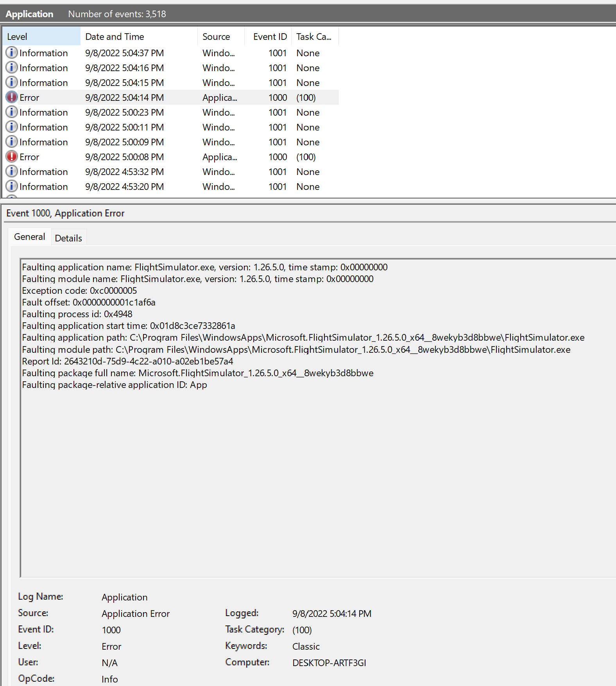The image size is (616, 686).
Task: Click the Faulting package-relative application ID line
Action: pyautogui.click(x=115, y=385)
